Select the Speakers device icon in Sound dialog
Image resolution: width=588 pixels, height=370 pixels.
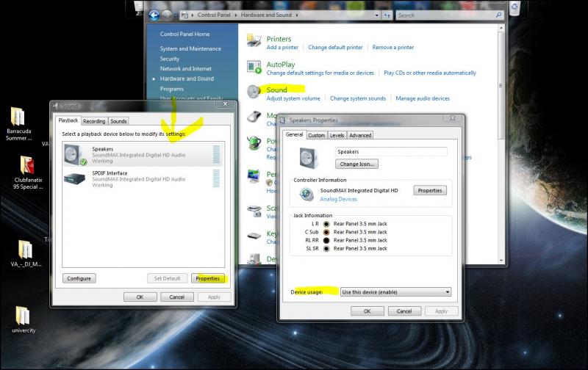point(76,155)
